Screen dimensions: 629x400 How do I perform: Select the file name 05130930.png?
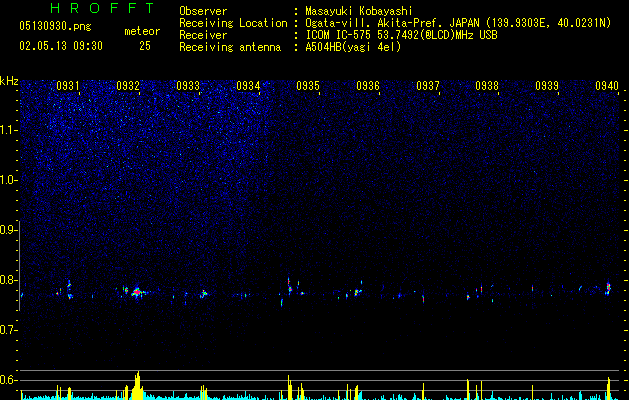click(55, 27)
